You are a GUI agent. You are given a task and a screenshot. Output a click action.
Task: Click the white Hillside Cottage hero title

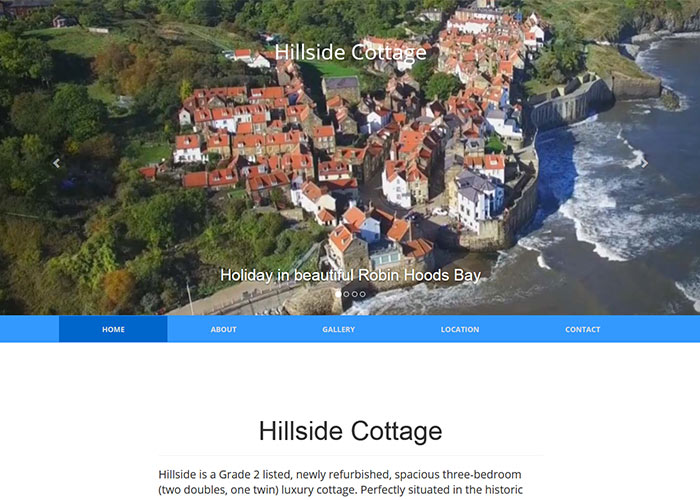[350, 53]
